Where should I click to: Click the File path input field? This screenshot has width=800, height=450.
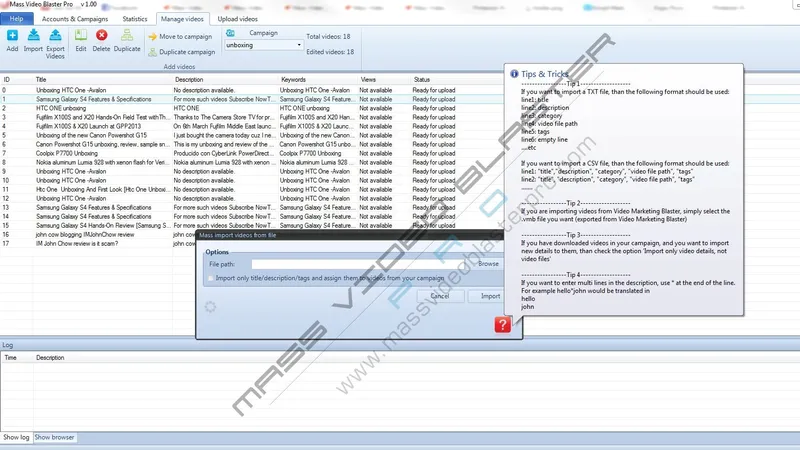tap(363, 264)
